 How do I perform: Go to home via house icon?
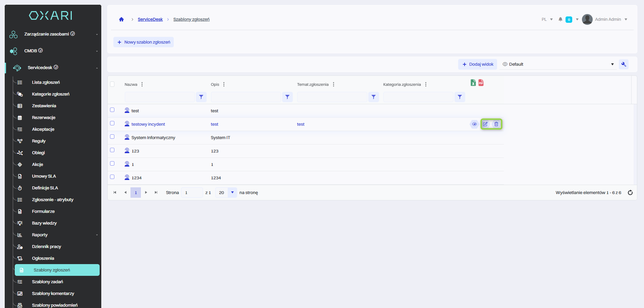click(121, 19)
